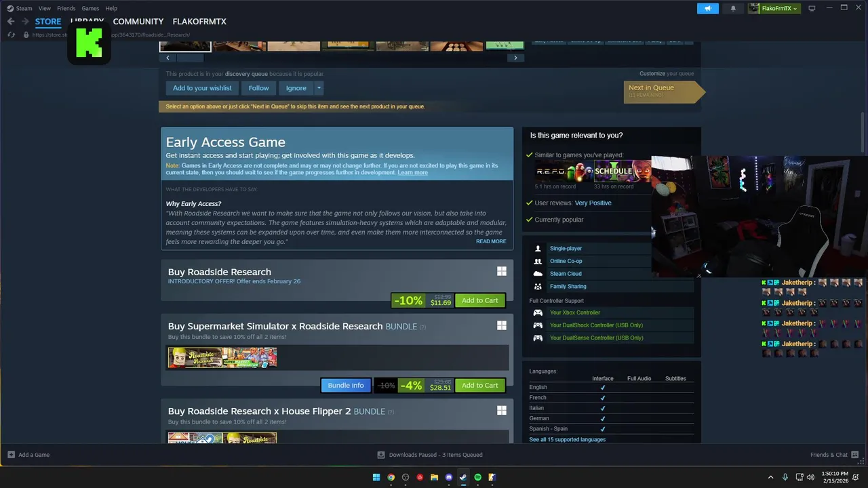Click Next in Queue
The height and width of the screenshot is (488, 868).
click(x=663, y=91)
